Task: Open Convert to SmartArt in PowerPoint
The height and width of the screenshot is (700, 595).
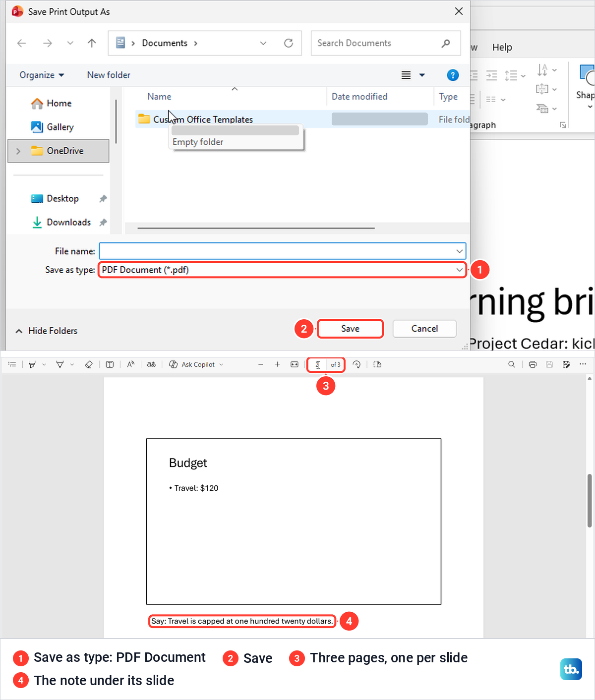Action: click(x=547, y=108)
